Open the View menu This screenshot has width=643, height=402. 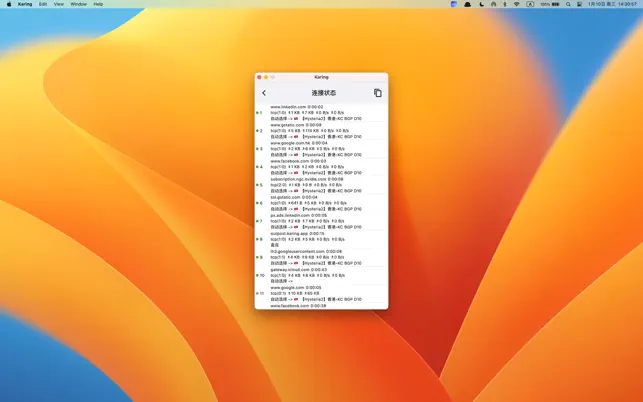click(59, 4)
